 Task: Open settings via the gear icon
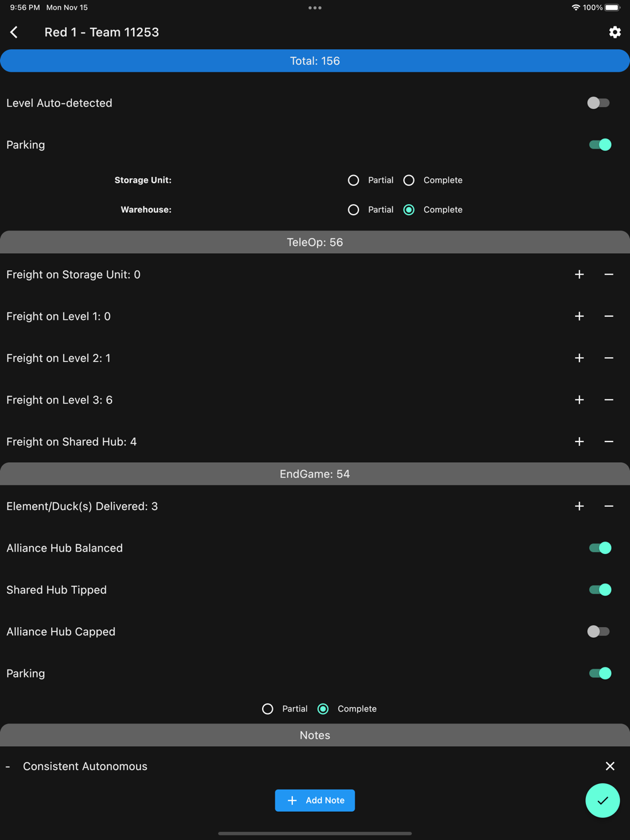click(615, 32)
